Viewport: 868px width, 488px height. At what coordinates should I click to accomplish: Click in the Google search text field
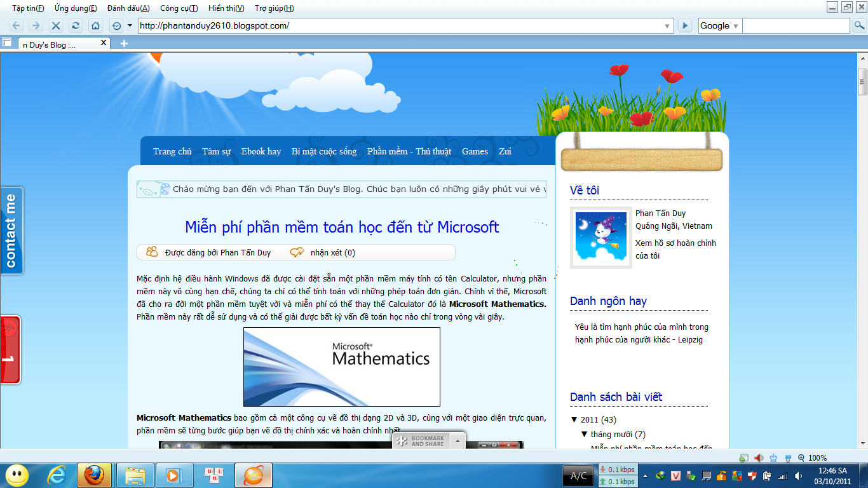(x=796, y=25)
